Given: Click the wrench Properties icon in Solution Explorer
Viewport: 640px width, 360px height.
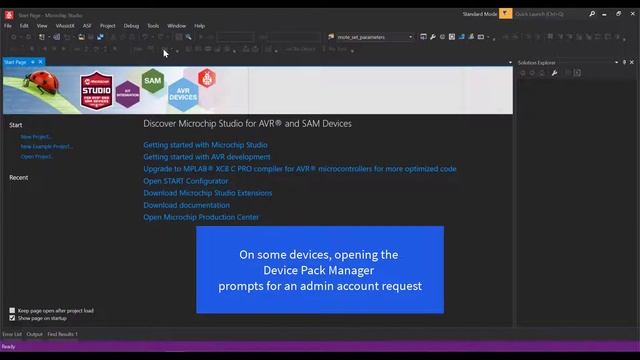Looking at the screenshot, I should (554, 73).
